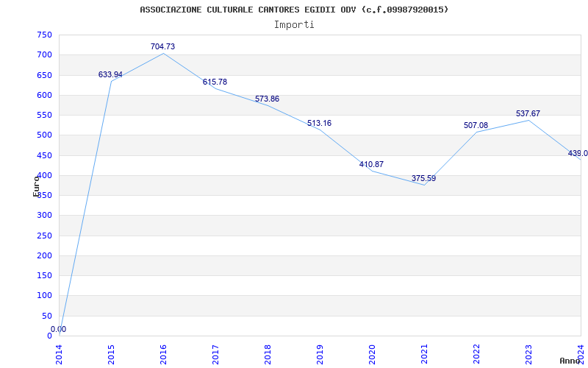Click the 550 y-axis tick label

pyautogui.click(x=44, y=116)
